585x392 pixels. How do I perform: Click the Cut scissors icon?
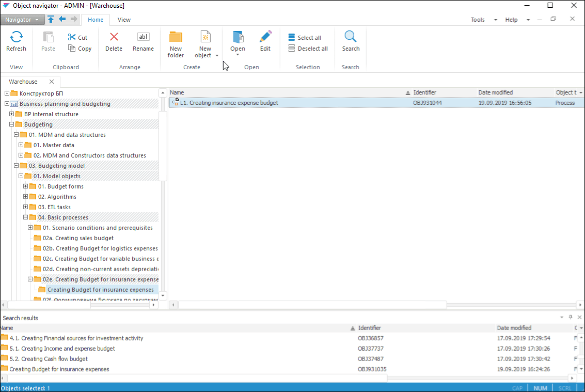pyautogui.click(x=72, y=37)
